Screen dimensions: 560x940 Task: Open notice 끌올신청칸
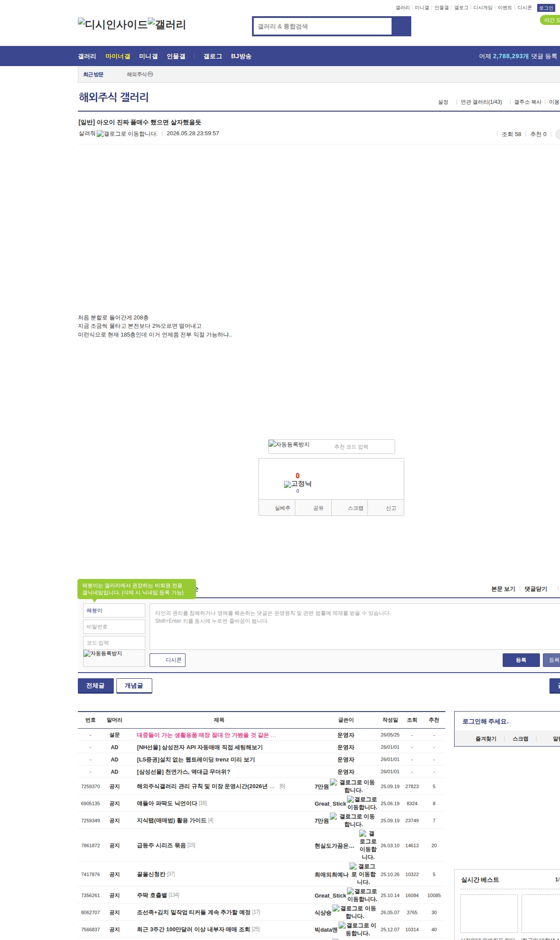(151, 874)
